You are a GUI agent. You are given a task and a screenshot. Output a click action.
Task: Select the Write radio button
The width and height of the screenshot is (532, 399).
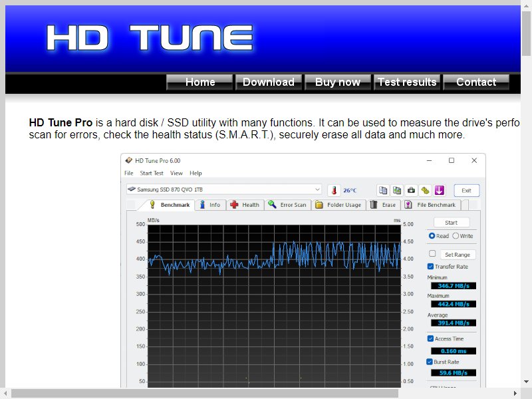(456, 236)
